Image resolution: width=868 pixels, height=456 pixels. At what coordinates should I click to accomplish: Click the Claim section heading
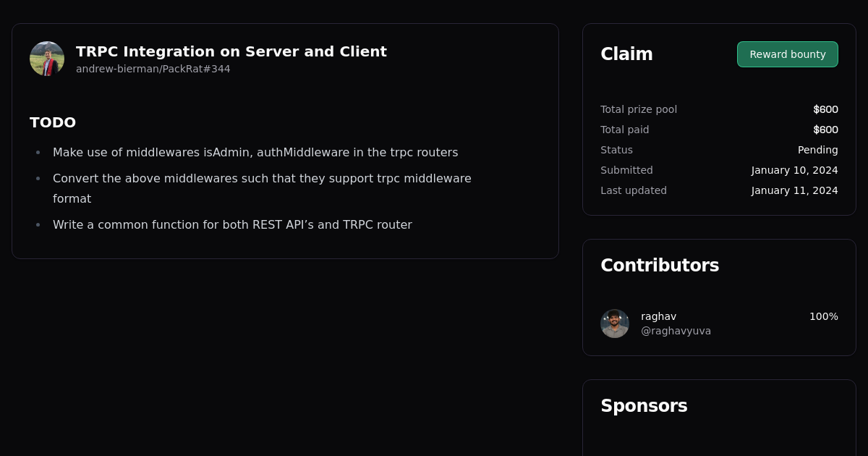pyautogui.click(x=626, y=54)
